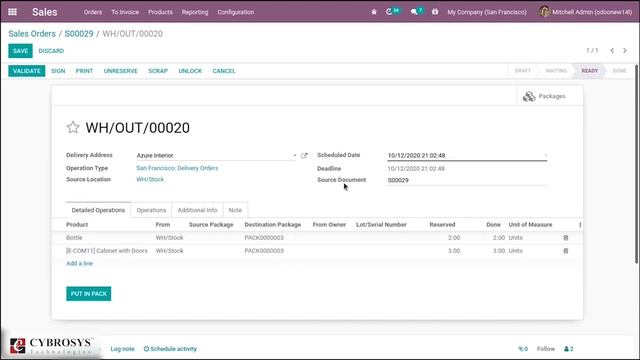The height and width of the screenshot is (360, 640).
Task: Open Orders menu
Action: click(93, 12)
